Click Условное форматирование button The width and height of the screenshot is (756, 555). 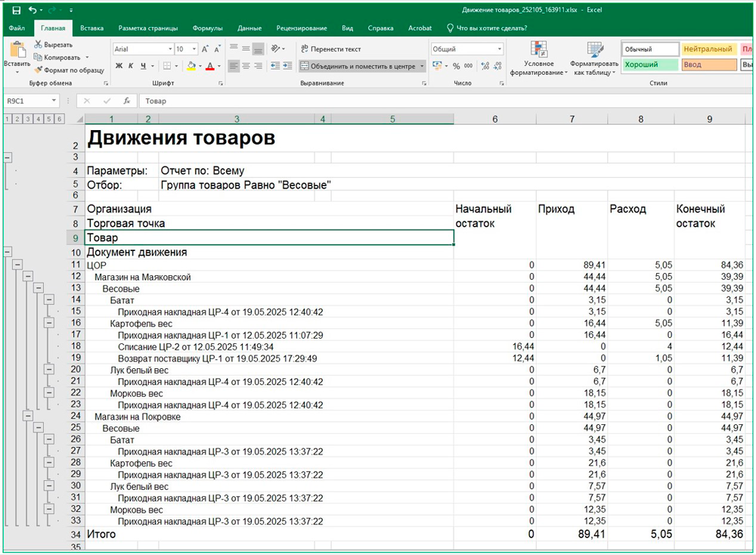click(x=539, y=59)
